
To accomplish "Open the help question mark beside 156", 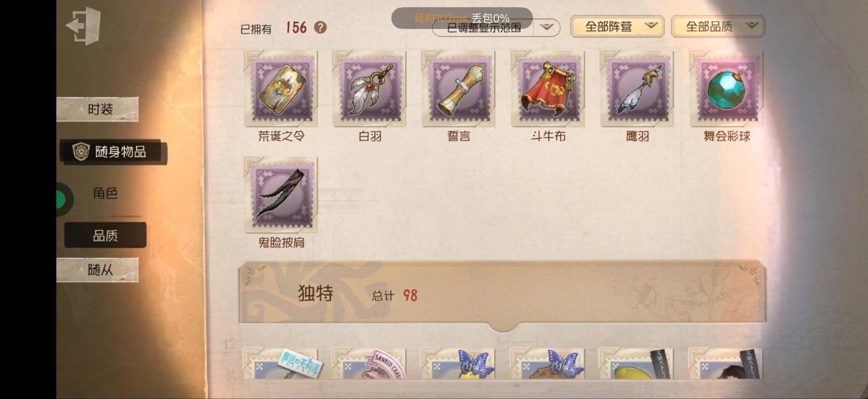I will click(320, 28).
